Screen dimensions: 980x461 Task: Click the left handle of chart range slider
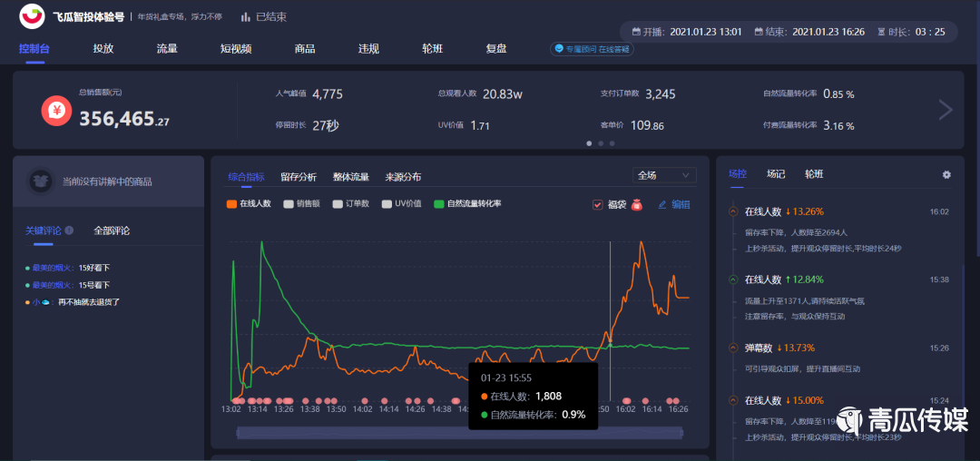tap(238, 432)
